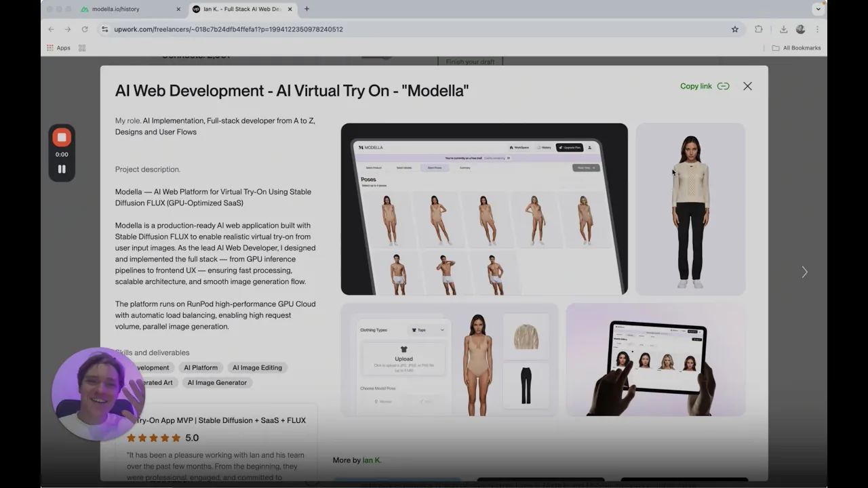Click the 5.0 rating value
The height and width of the screenshot is (488, 868).
click(x=192, y=438)
